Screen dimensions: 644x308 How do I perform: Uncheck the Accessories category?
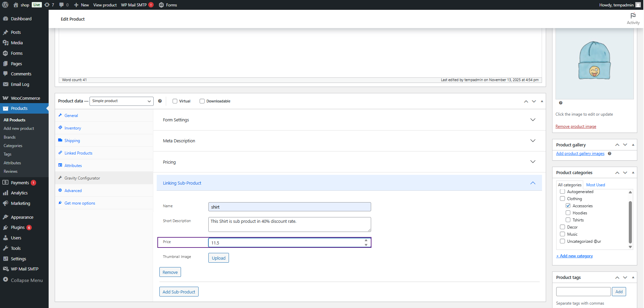(x=568, y=206)
